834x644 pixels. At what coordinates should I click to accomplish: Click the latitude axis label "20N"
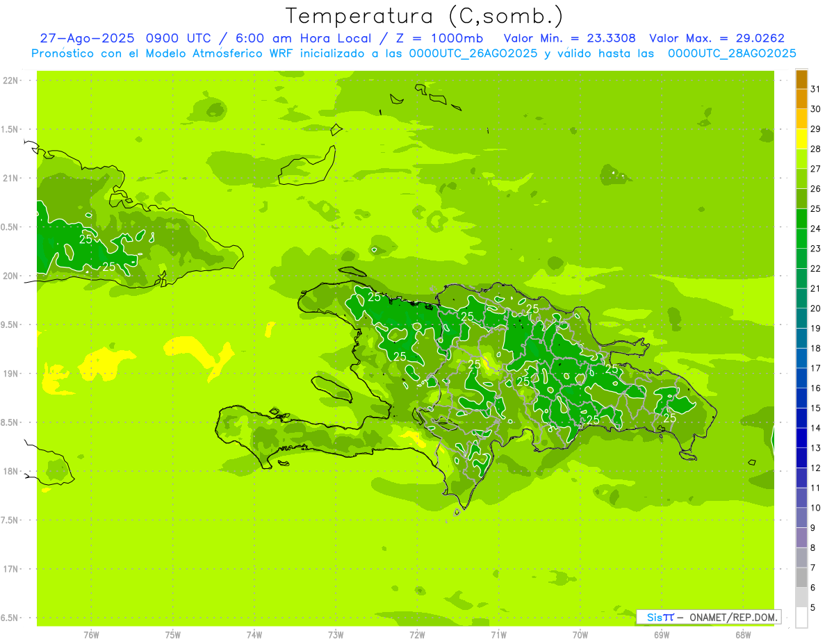[10, 276]
